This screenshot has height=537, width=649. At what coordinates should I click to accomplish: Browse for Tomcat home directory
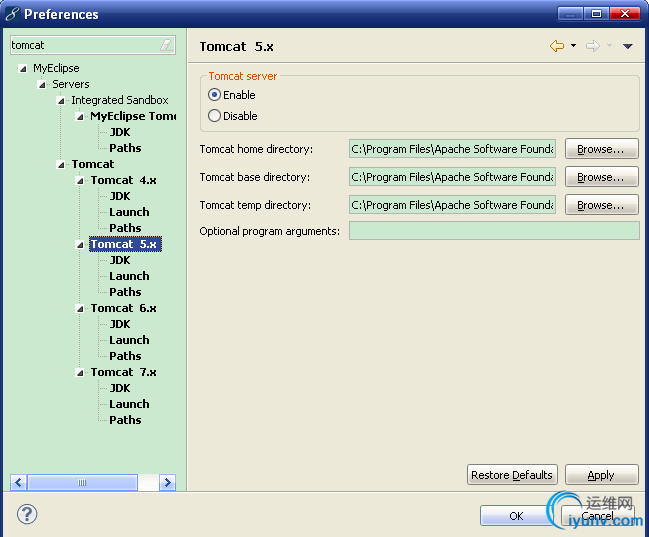pos(601,149)
